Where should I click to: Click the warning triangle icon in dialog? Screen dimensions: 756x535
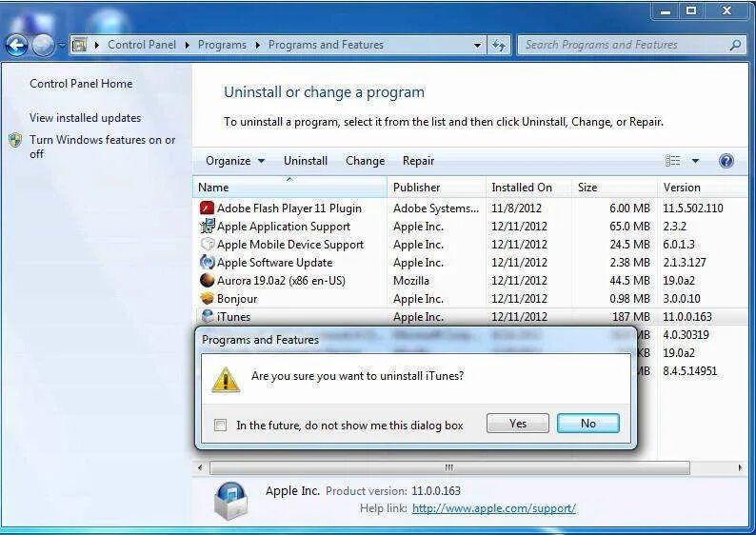click(226, 380)
